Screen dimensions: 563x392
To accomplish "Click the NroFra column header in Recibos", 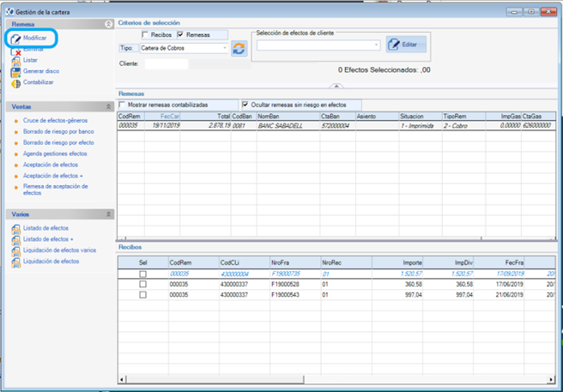I will [295, 262].
